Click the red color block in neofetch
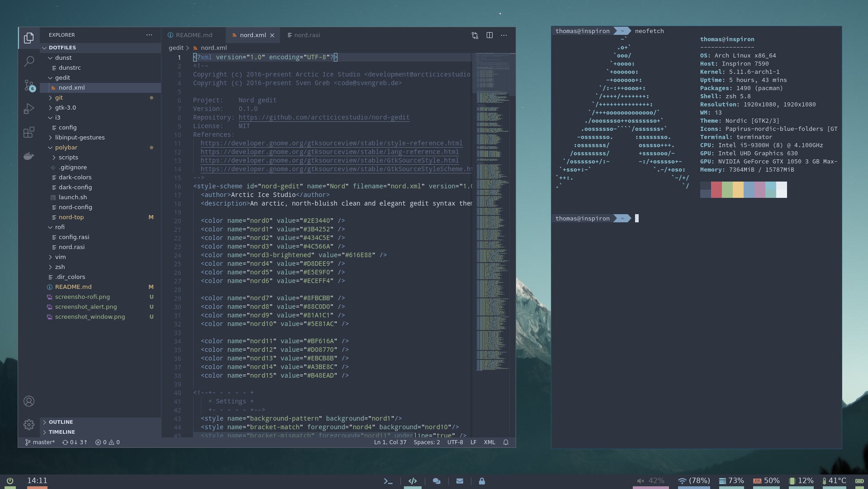Viewport: 868px width, 489px height. 716,190
